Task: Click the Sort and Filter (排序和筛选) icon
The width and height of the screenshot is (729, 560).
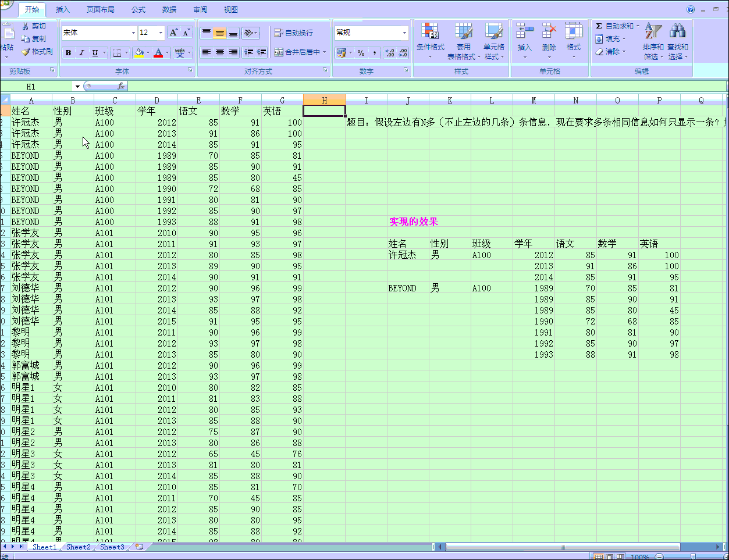Action: click(653, 31)
